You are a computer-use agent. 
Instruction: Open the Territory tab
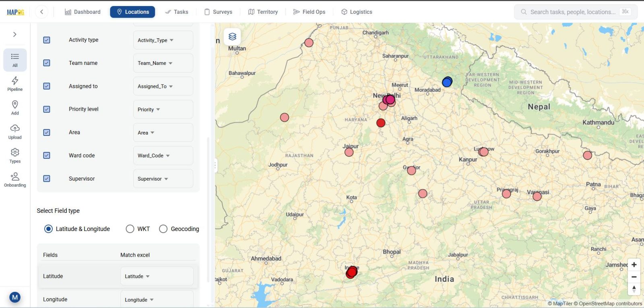(x=263, y=12)
